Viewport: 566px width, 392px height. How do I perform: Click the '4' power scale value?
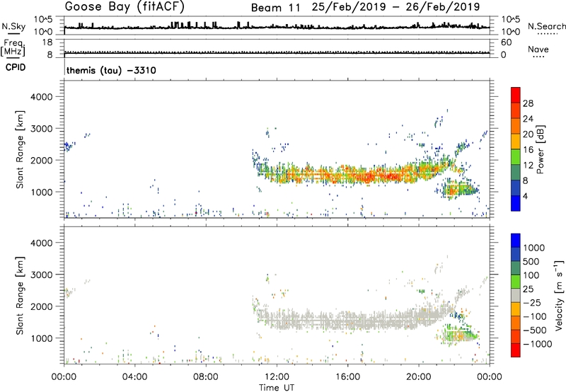click(x=525, y=196)
